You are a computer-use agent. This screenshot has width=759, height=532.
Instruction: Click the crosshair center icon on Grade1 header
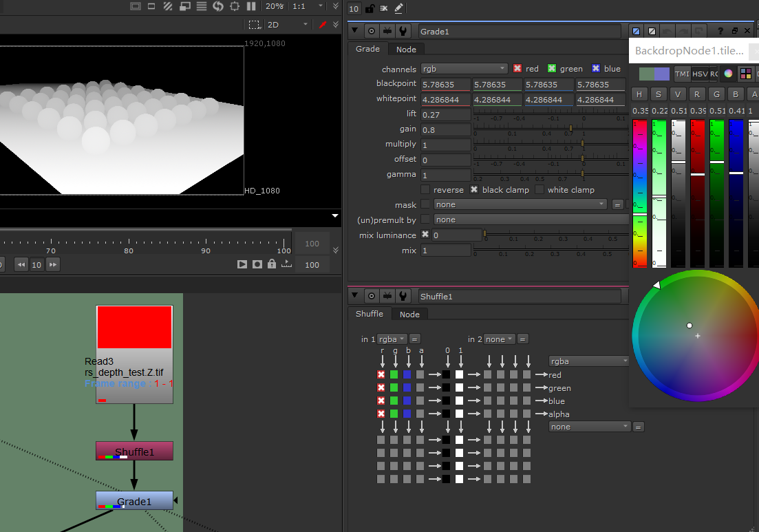[x=371, y=31]
